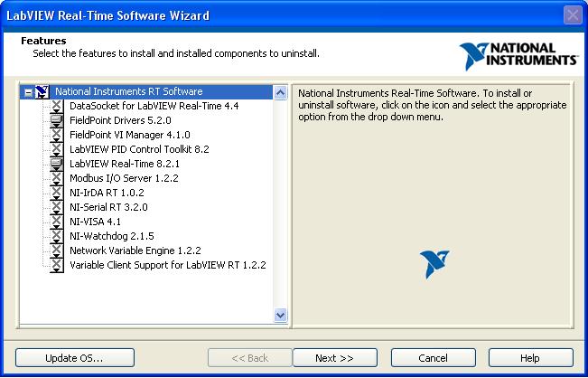Select Variable Client Support for LabVIEW RT 1.2.2

point(168,265)
